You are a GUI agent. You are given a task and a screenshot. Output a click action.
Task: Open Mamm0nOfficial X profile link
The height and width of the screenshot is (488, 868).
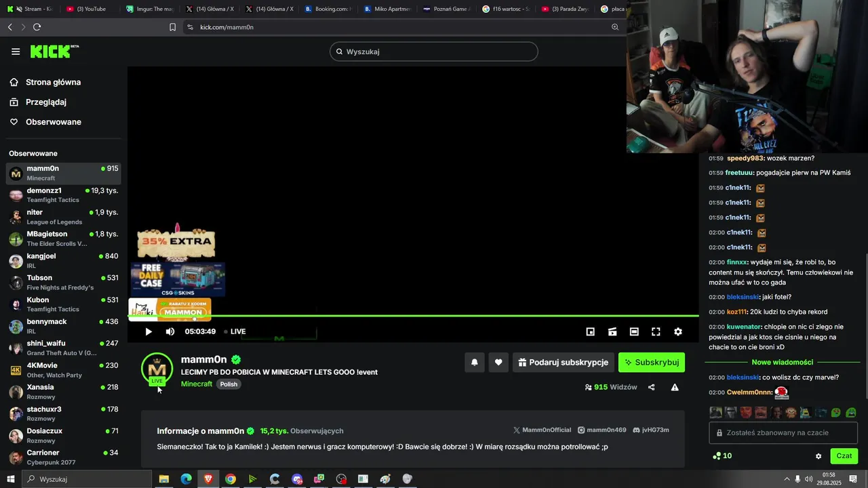pyautogui.click(x=542, y=430)
